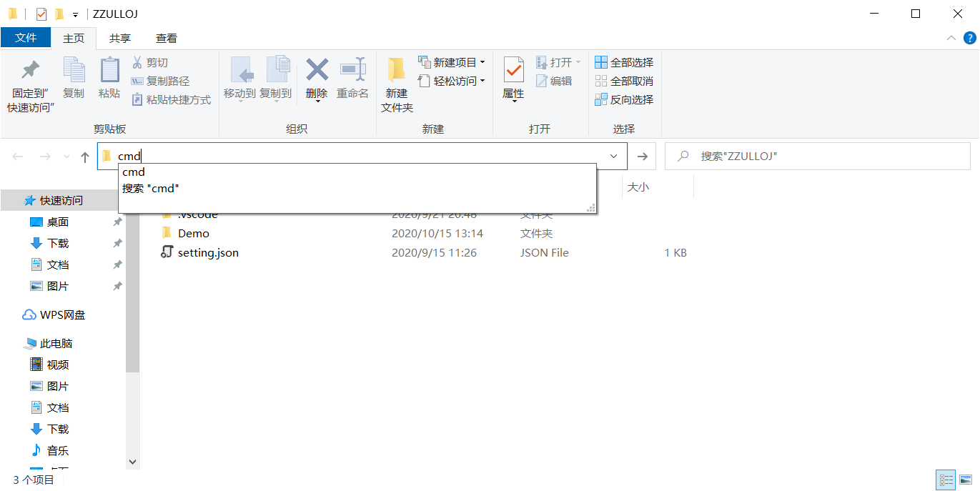This screenshot has height=491, width=980.
Task: Click the Pin to Quick Access icon
Action: click(x=30, y=70)
